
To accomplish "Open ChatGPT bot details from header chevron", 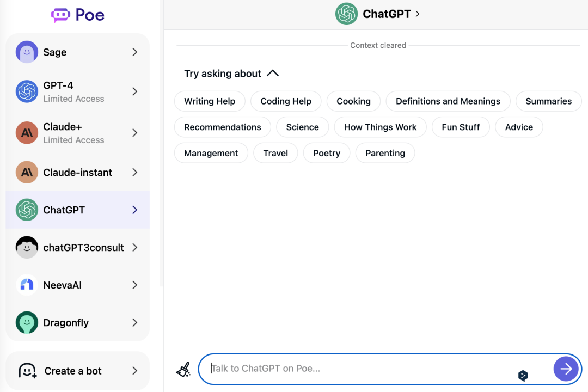I will pyautogui.click(x=418, y=14).
